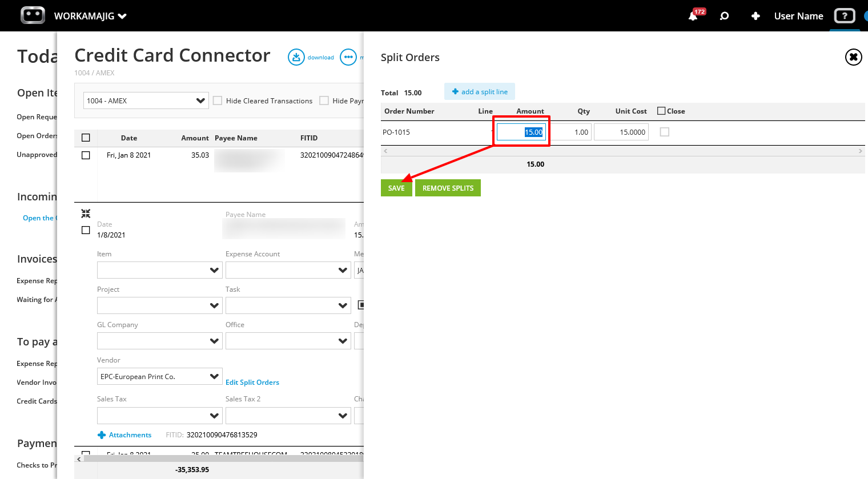Collapse the transaction detail with the compress icon
This screenshot has width=868, height=479.
[x=86, y=213]
